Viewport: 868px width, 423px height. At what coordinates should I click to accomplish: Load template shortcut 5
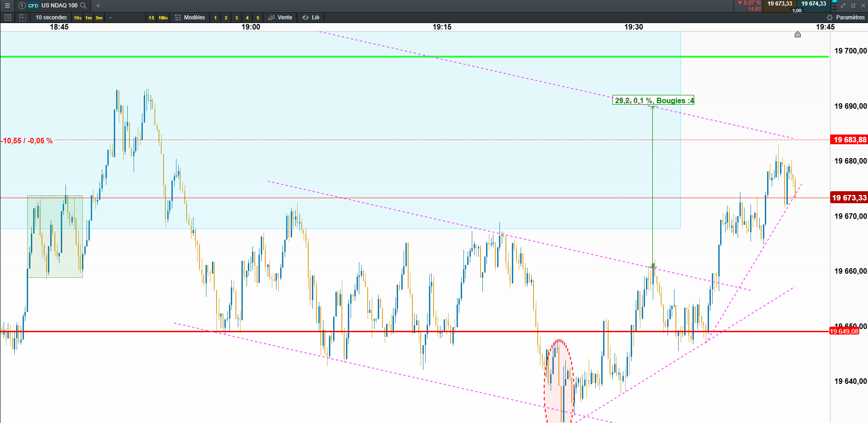tap(258, 18)
